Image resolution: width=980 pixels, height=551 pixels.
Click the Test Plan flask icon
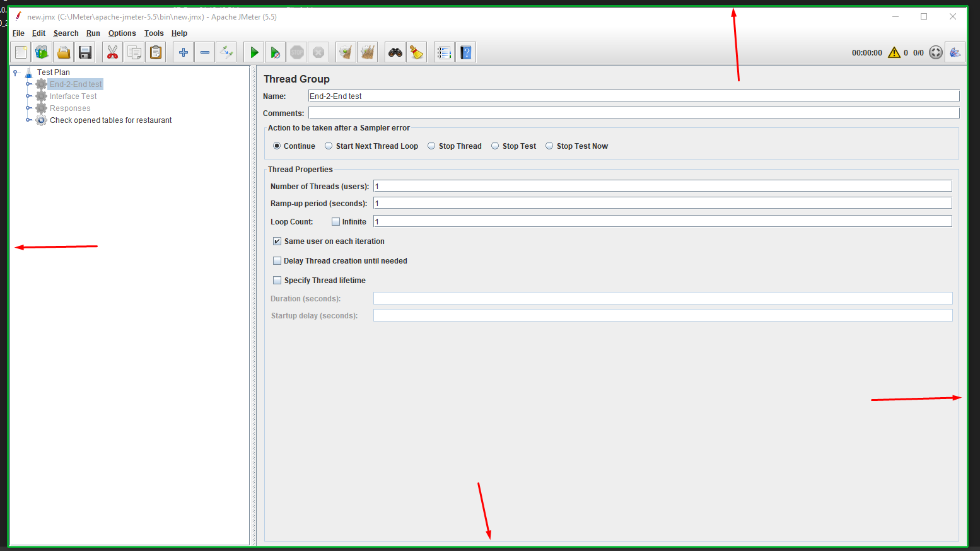28,72
